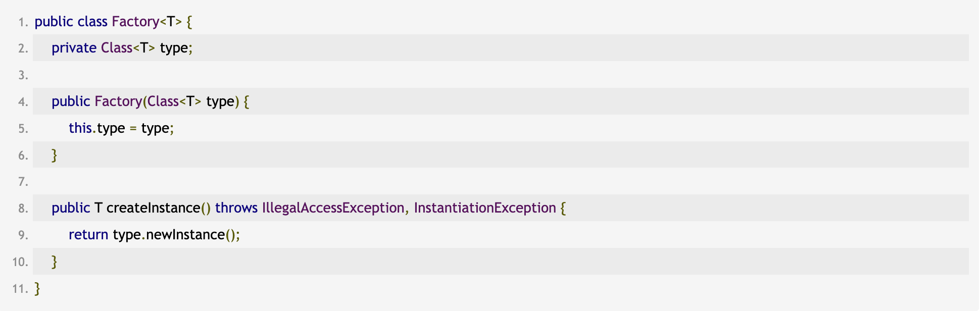The width and height of the screenshot is (980, 311).
Task: Click IllegalAccessException on line 8
Action: pyautogui.click(x=333, y=209)
